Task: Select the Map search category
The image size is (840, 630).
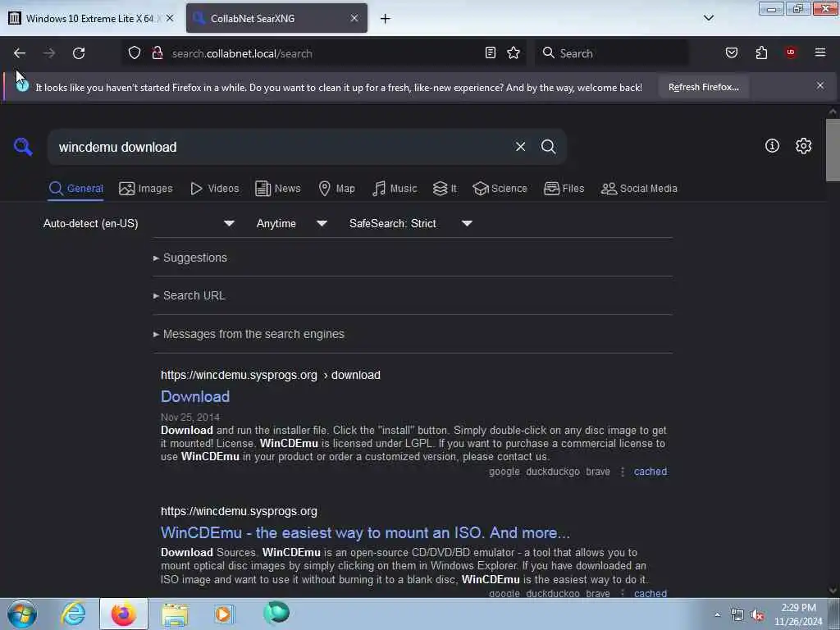Action: [x=336, y=189]
